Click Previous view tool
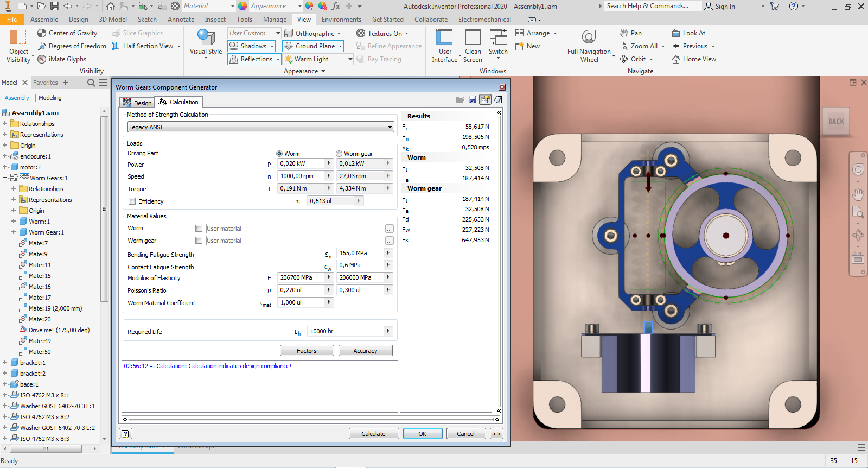Screen dimensions: 868x468 point(690,46)
